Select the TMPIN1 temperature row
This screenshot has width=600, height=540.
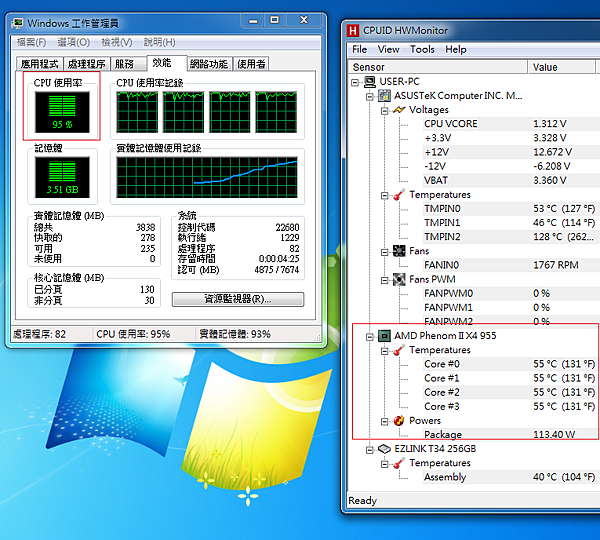coord(511,223)
